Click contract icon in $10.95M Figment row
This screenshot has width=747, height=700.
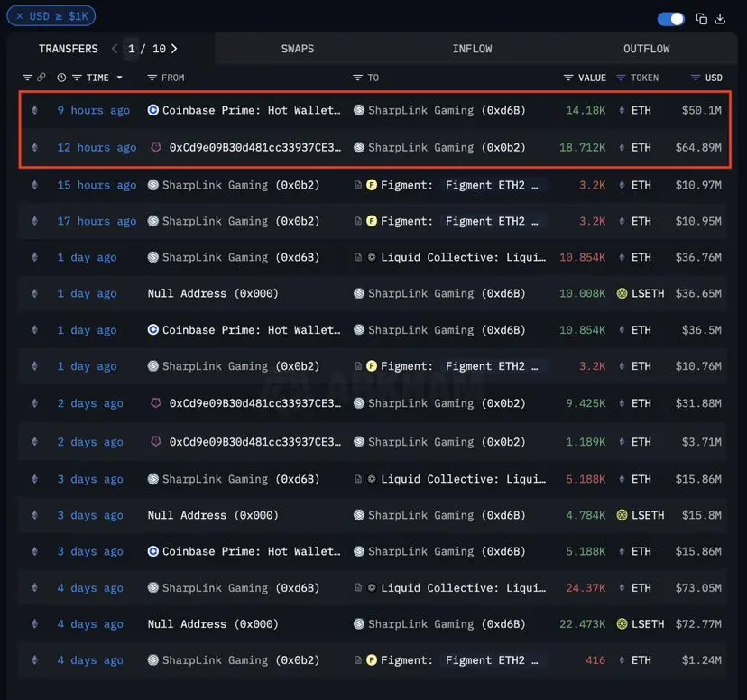click(358, 221)
